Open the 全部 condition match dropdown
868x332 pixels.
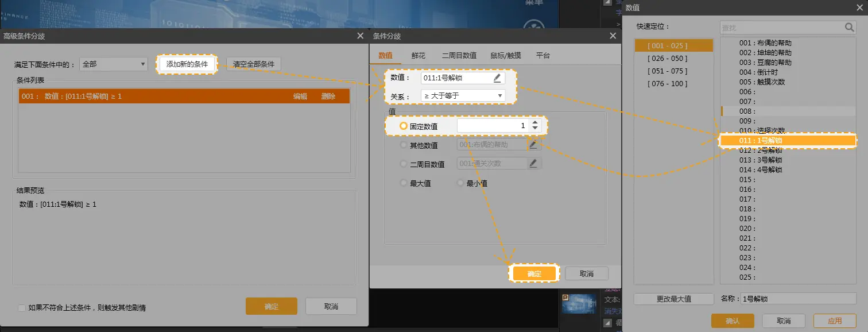(114, 64)
